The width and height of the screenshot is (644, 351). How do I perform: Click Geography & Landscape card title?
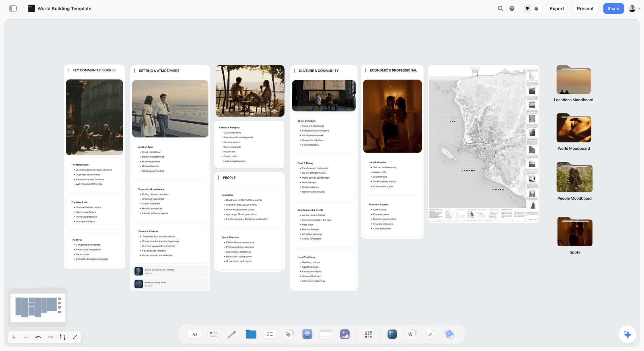pos(151,189)
